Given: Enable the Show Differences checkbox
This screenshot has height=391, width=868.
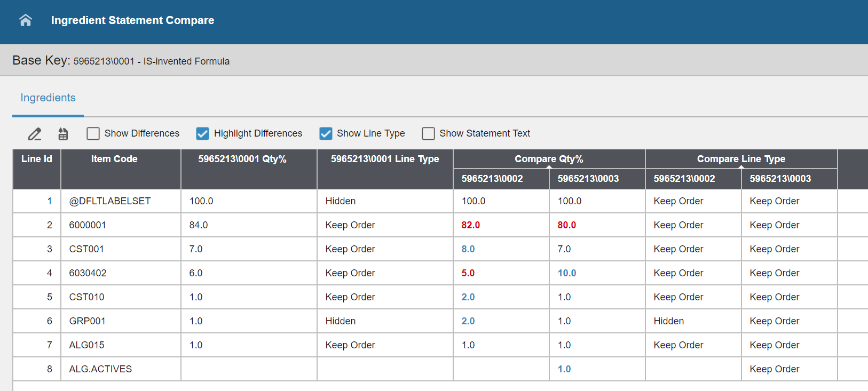Looking at the screenshot, I should tap(93, 133).
